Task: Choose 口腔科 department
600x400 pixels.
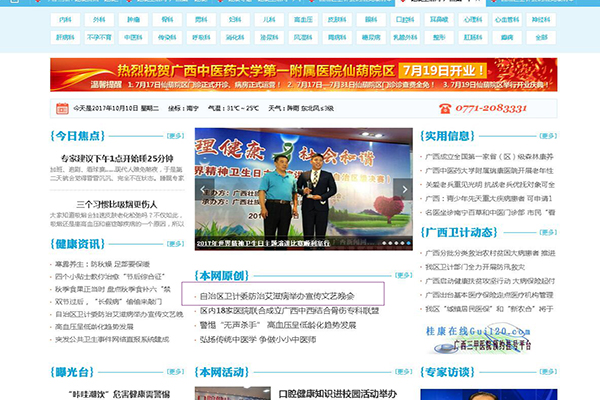Action: click(x=405, y=20)
